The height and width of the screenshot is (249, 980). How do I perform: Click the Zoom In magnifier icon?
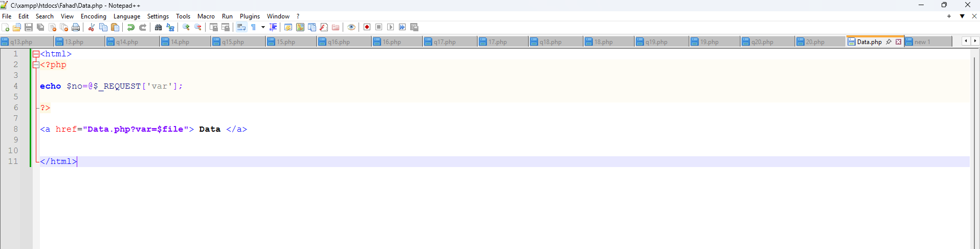pyautogui.click(x=186, y=27)
